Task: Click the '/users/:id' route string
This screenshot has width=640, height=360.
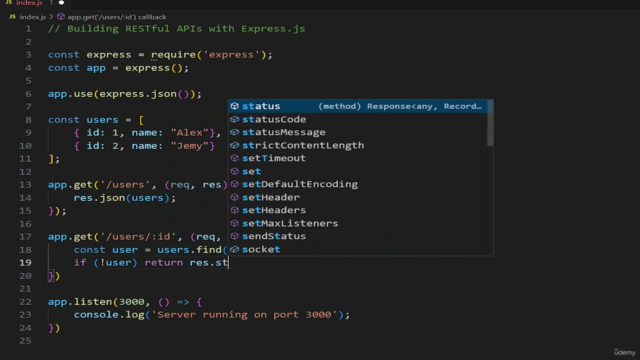Action: (138, 237)
